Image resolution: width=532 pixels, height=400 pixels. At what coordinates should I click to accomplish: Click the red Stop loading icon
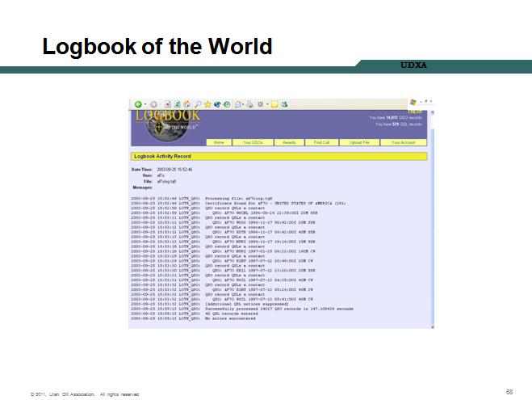coord(167,104)
